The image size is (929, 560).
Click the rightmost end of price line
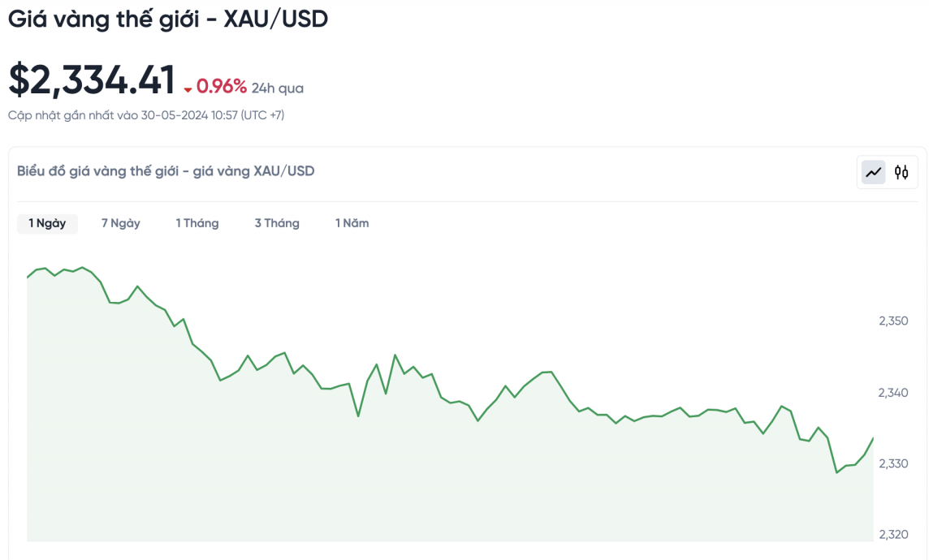pos(873,438)
